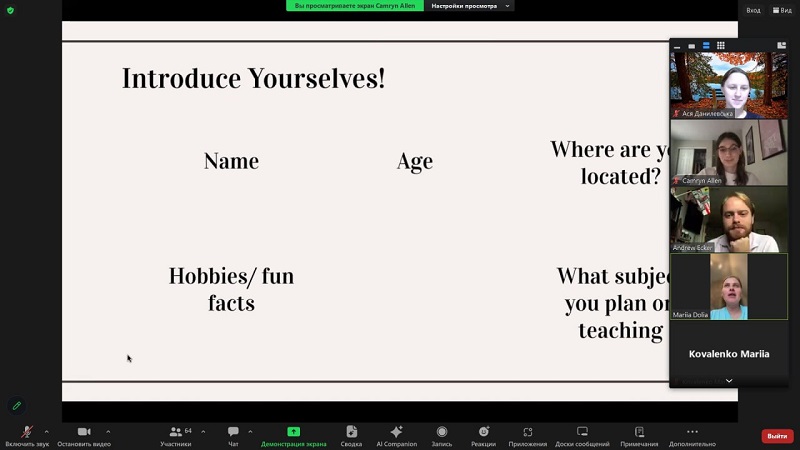800x450 pixels.
Task: Select Mariia Dolia video thumbnail
Action: [x=729, y=287]
